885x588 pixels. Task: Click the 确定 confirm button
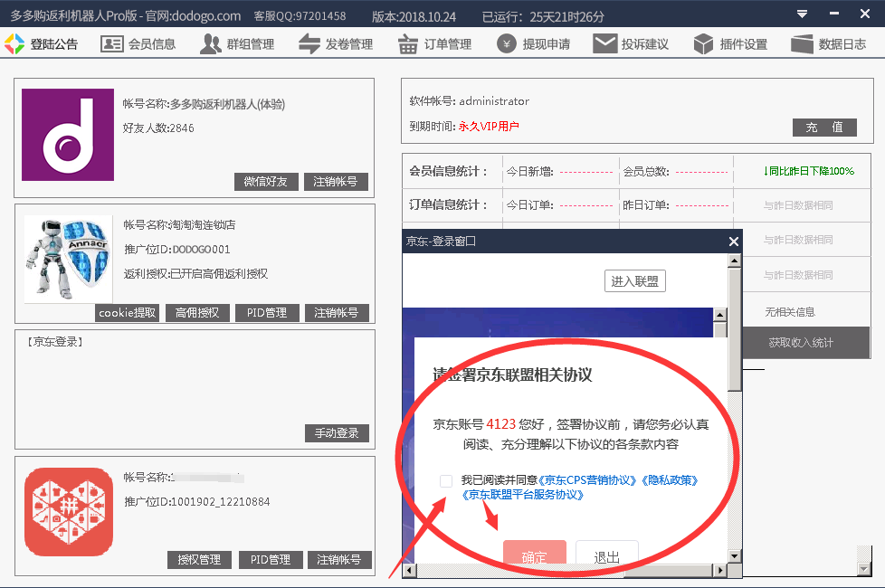[535, 553]
